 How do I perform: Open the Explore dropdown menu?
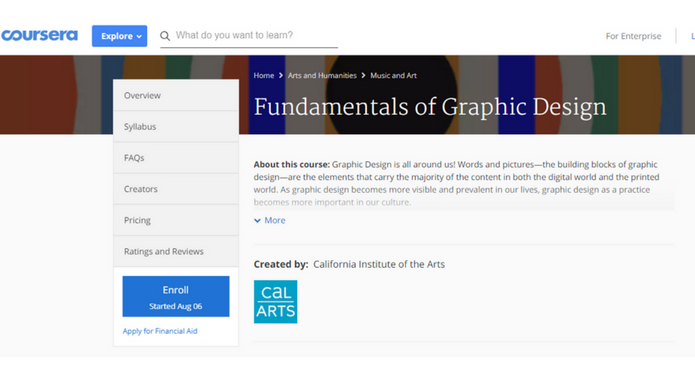pos(119,36)
